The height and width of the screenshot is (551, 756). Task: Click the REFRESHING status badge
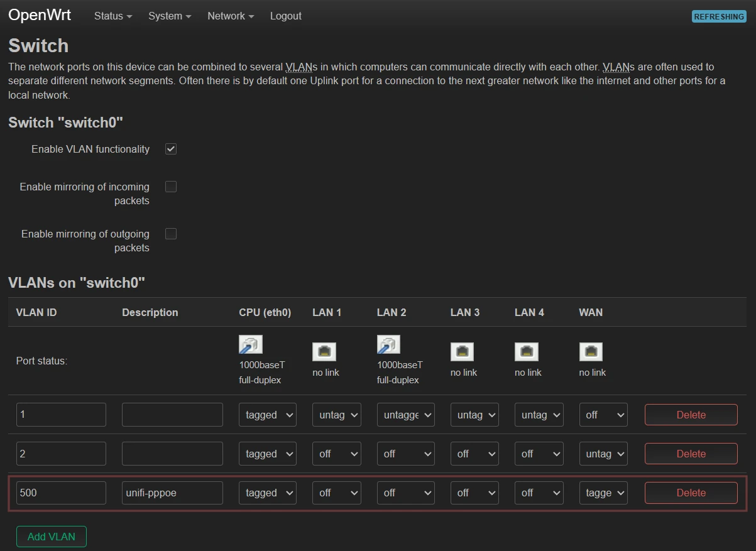[x=719, y=17]
